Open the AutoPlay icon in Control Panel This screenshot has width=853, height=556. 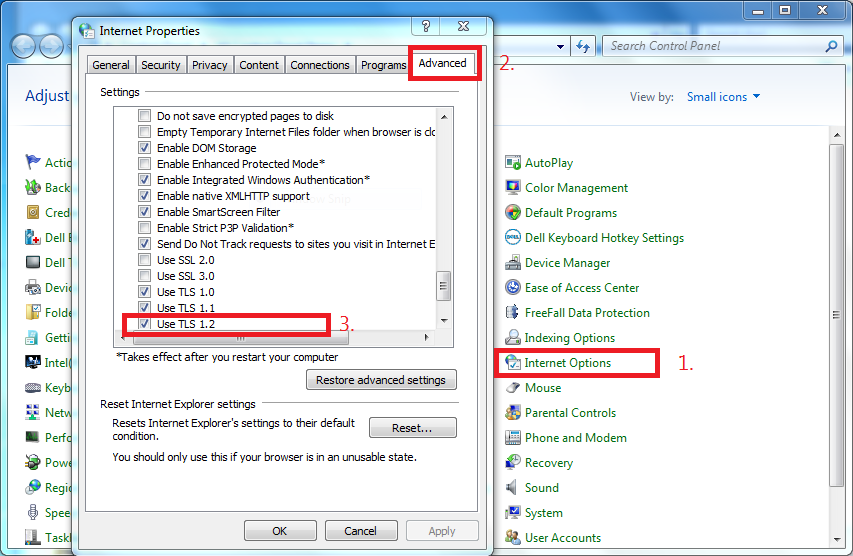(512, 163)
